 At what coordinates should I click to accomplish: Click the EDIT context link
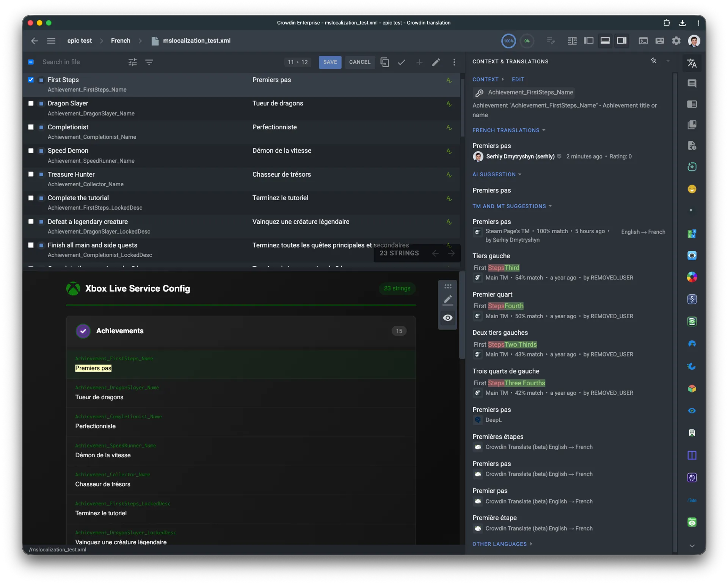click(518, 80)
